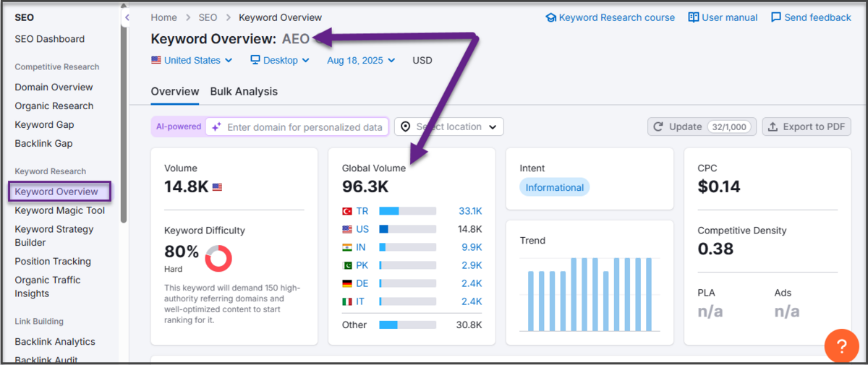Click the 33.1K volume link for TR
Image resolution: width=868 pixels, height=365 pixels.
point(470,211)
